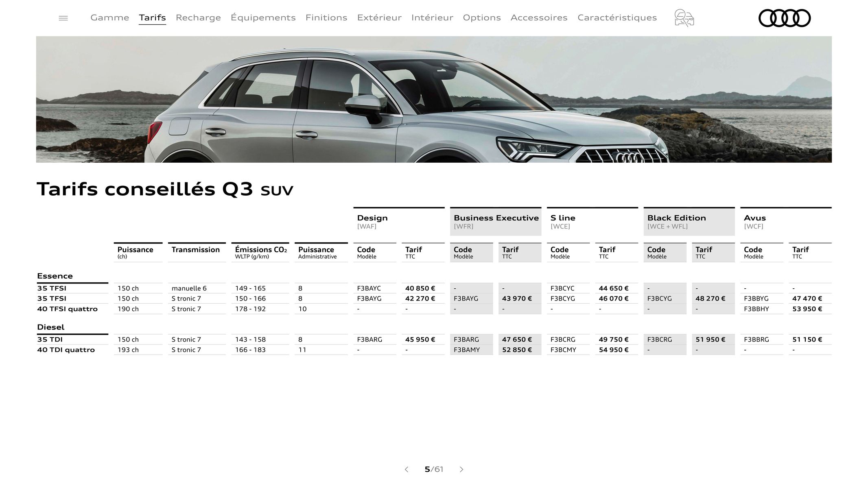
Task: Click the Audi four-rings logo
Action: coord(784,18)
